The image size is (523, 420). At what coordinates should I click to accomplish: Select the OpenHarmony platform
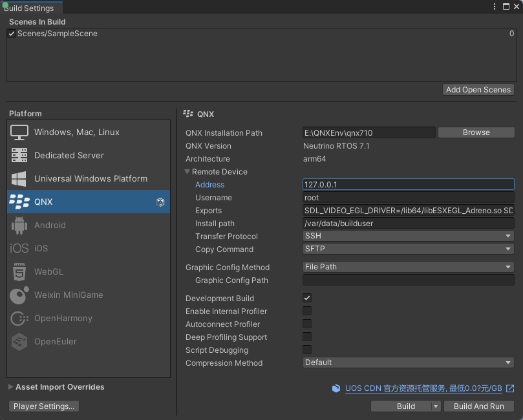coord(65,318)
